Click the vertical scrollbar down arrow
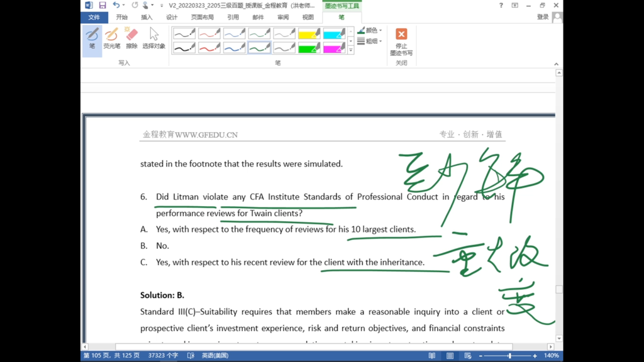 pos(558,339)
